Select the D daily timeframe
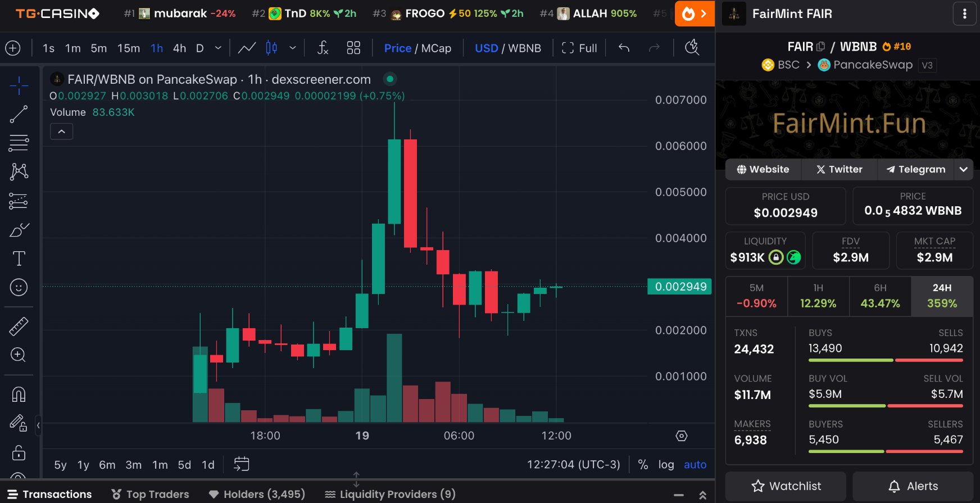Screen dimensions: 980x503 pyautogui.click(x=199, y=48)
